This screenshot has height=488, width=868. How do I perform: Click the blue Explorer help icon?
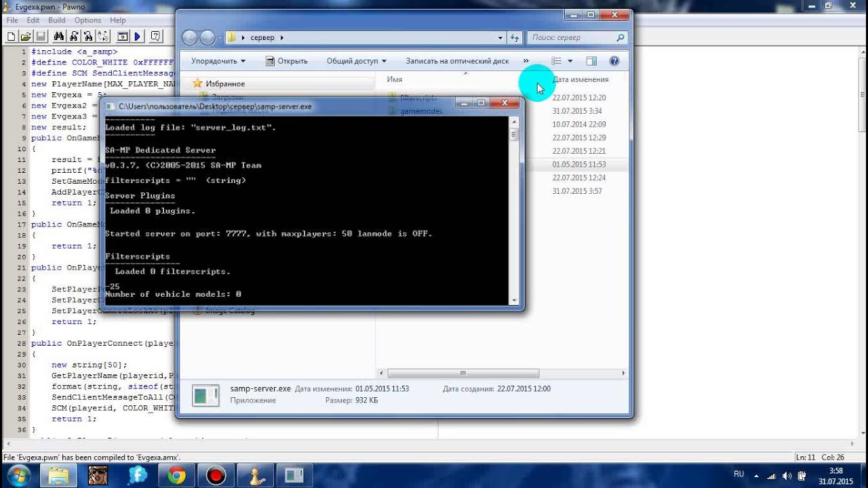(x=614, y=61)
